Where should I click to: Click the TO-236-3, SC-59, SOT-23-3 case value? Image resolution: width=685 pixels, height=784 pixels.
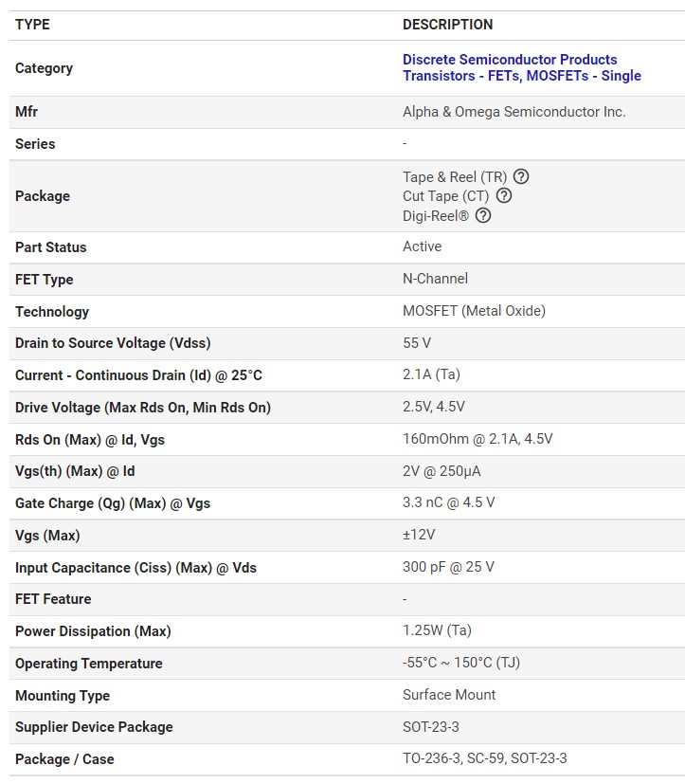pyautogui.click(x=485, y=758)
